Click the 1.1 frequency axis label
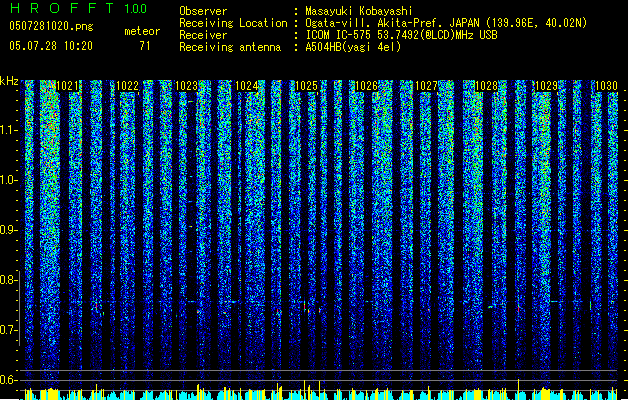This screenshot has height=400, width=629. (x=9, y=130)
